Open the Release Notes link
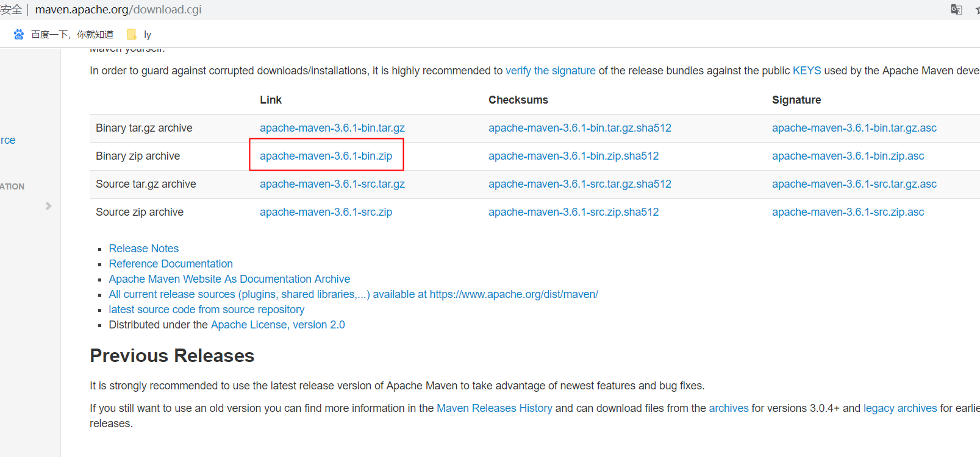Screen dimensions: 980x457 (143, 249)
